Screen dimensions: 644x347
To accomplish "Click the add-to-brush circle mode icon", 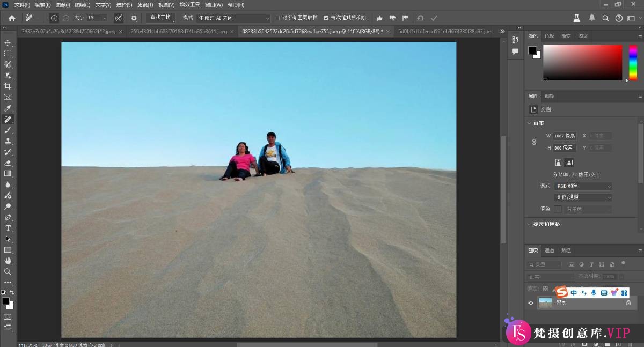I will [54, 18].
